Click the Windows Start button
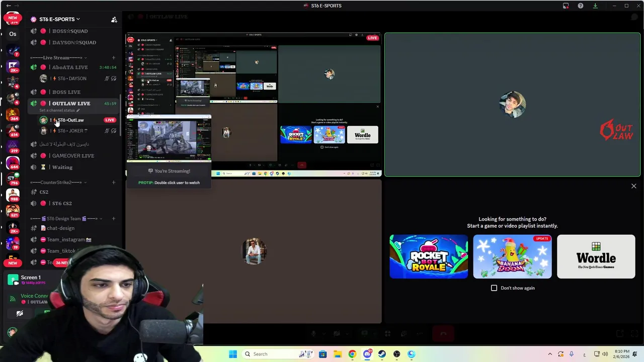 point(233,354)
